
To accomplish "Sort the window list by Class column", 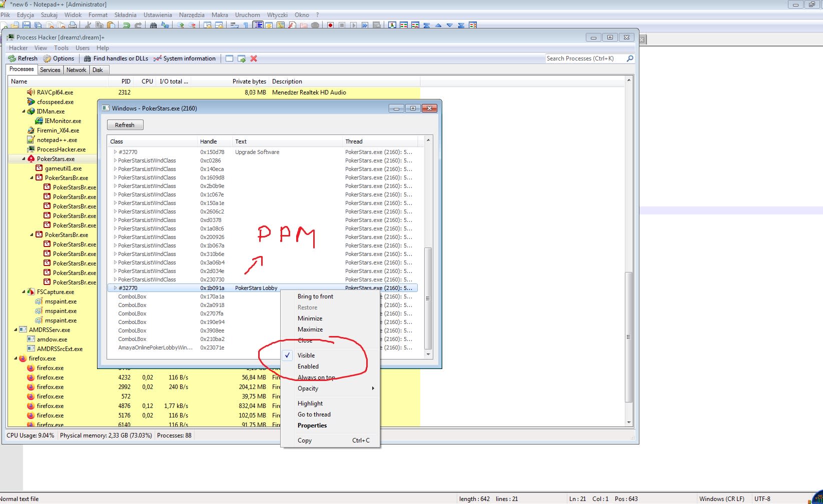I will click(152, 141).
